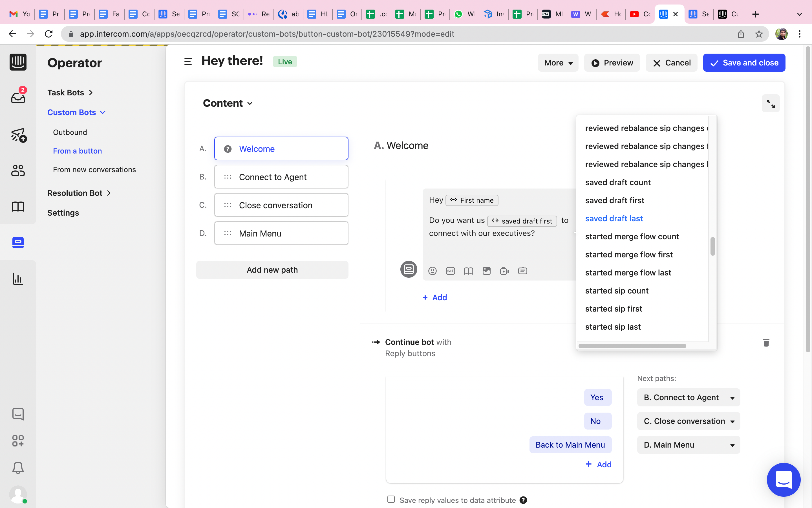This screenshot has height=508, width=812.
Task: Cancel editing the bot
Action: coord(671,63)
